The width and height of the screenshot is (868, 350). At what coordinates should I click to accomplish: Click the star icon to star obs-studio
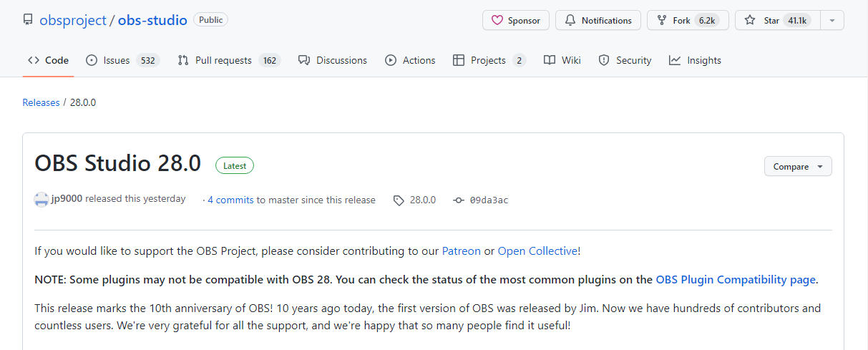(750, 21)
